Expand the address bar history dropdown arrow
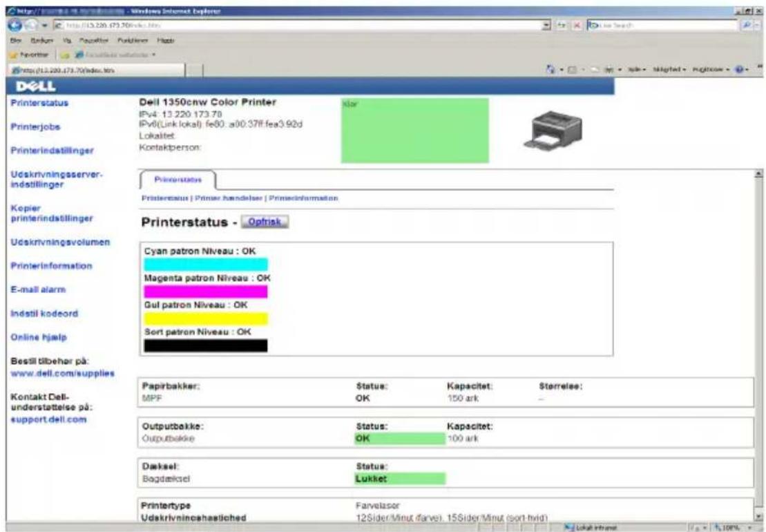 click(x=547, y=25)
